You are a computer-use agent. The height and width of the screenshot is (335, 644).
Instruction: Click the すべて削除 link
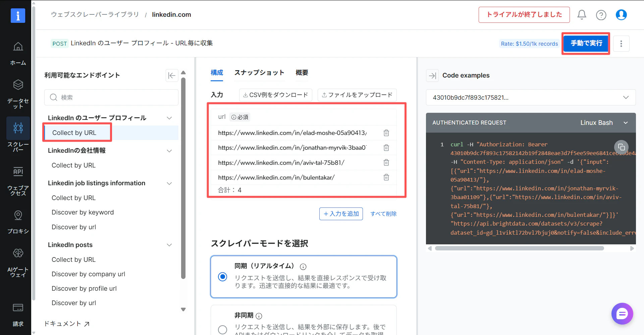tap(383, 214)
